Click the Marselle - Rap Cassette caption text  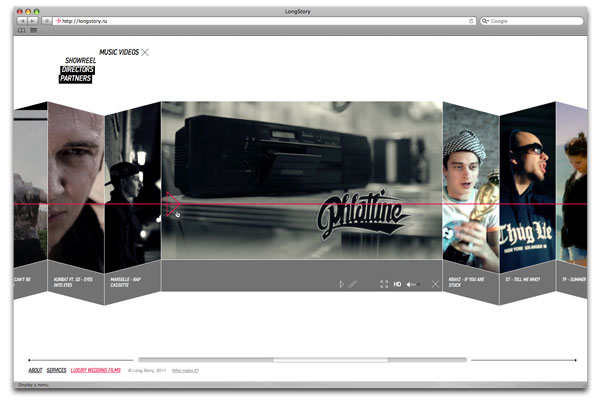126,282
